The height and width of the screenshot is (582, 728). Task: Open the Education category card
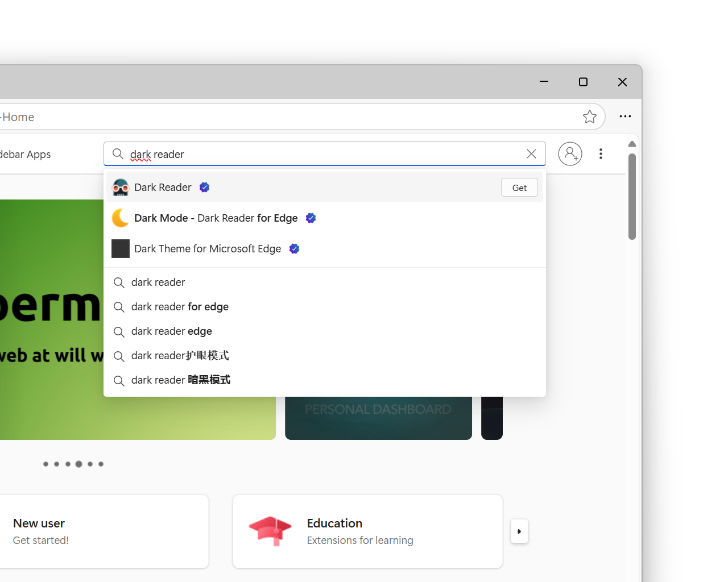367,531
